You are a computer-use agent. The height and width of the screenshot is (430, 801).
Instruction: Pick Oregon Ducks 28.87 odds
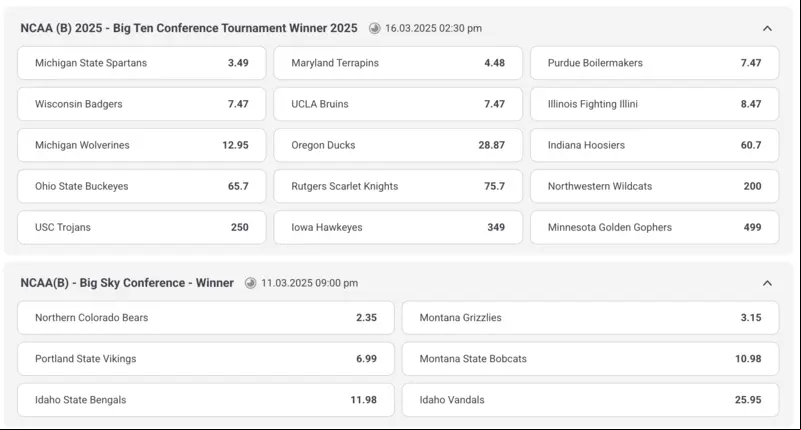pos(398,145)
